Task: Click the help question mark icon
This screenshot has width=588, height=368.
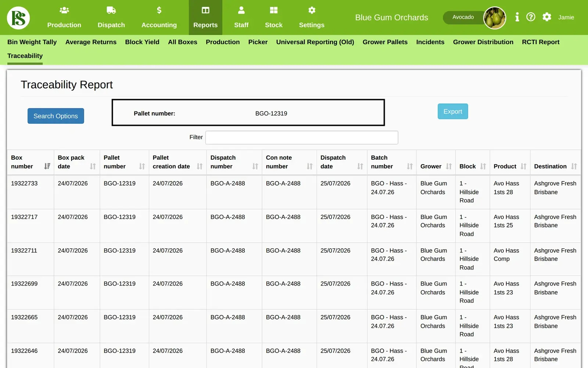Action: click(x=531, y=17)
